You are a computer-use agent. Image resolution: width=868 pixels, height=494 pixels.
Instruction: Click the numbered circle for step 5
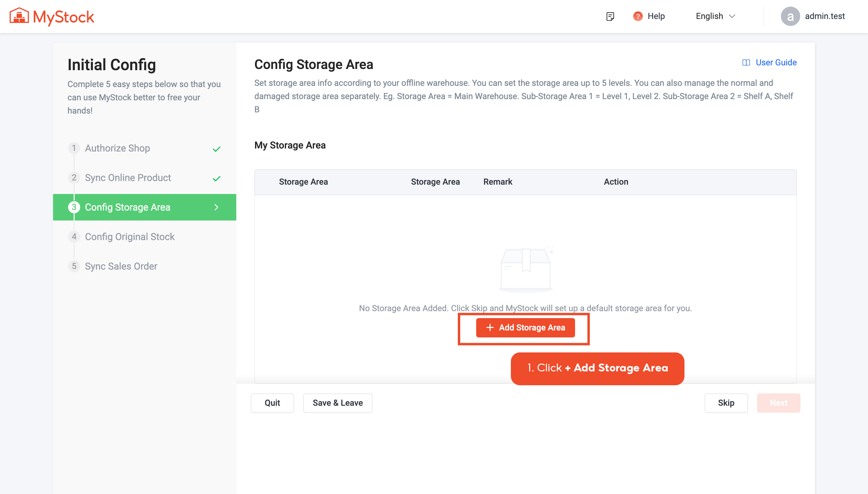pos(74,266)
